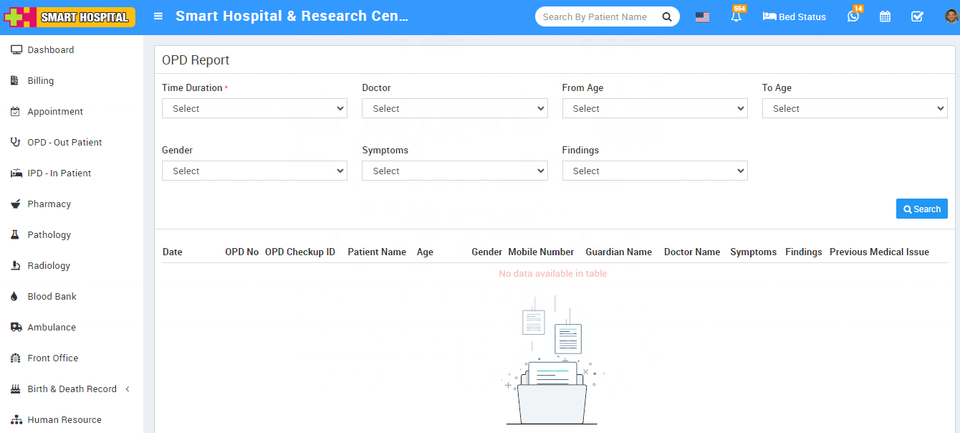Click the task checklist icon in header
This screenshot has width=960, height=433.
917,17
